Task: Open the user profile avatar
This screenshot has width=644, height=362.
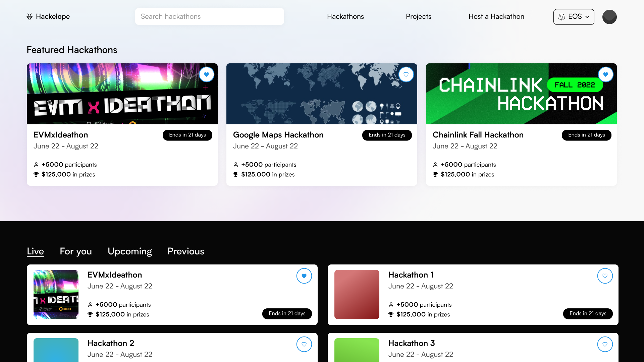Action: pyautogui.click(x=609, y=17)
